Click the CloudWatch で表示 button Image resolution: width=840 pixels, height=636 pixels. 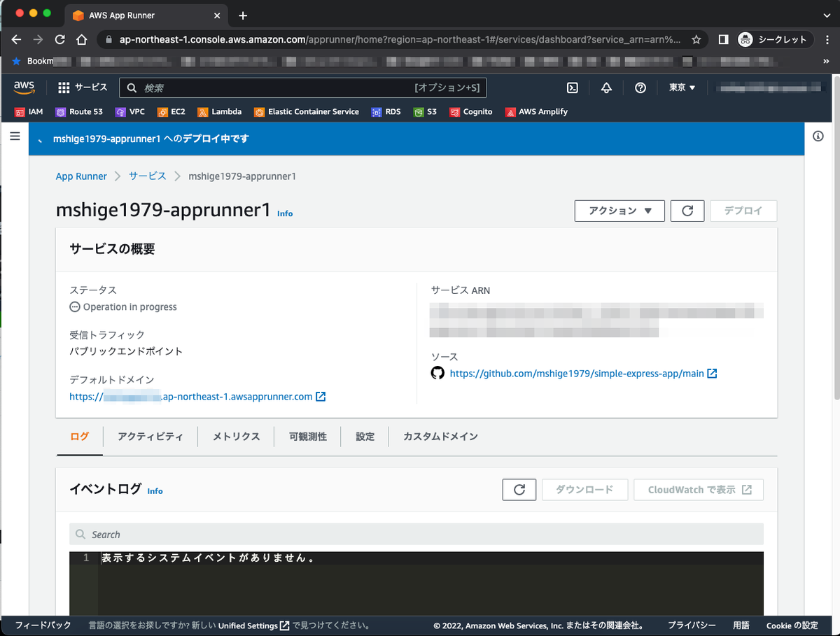point(699,490)
